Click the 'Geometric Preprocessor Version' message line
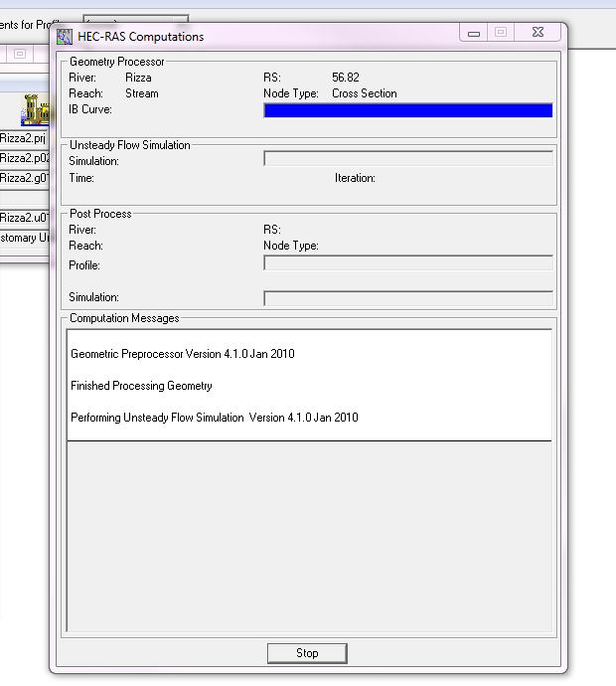Viewport: 616px width, 686px height. pyautogui.click(x=182, y=354)
